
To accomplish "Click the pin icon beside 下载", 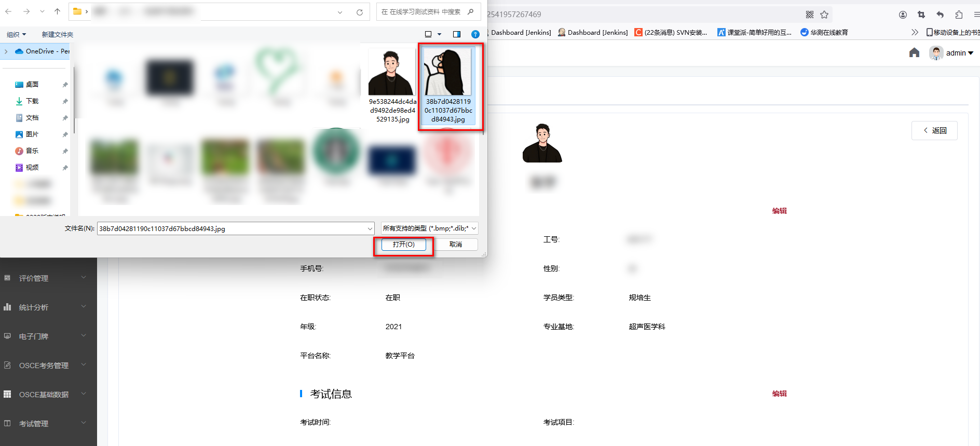I will pyautogui.click(x=65, y=101).
